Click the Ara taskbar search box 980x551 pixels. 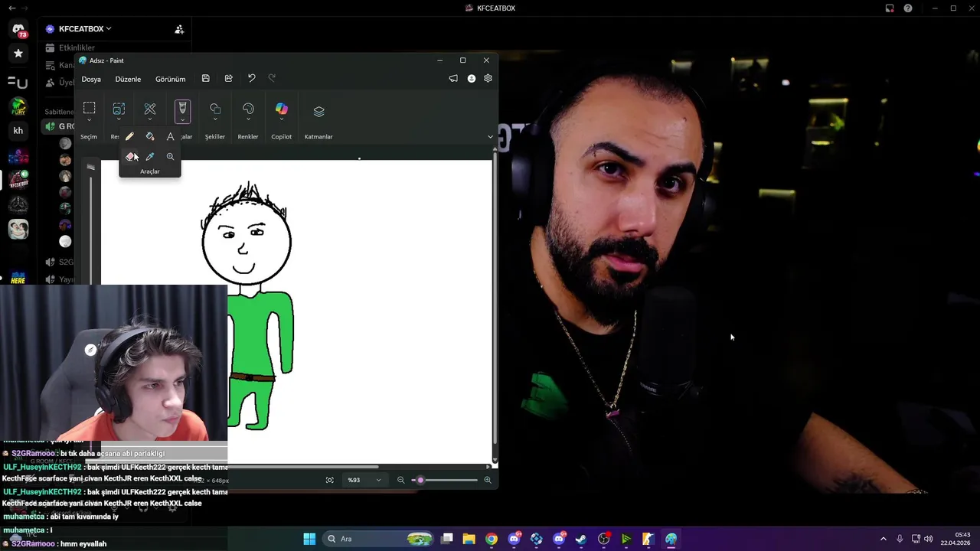pos(379,539)
